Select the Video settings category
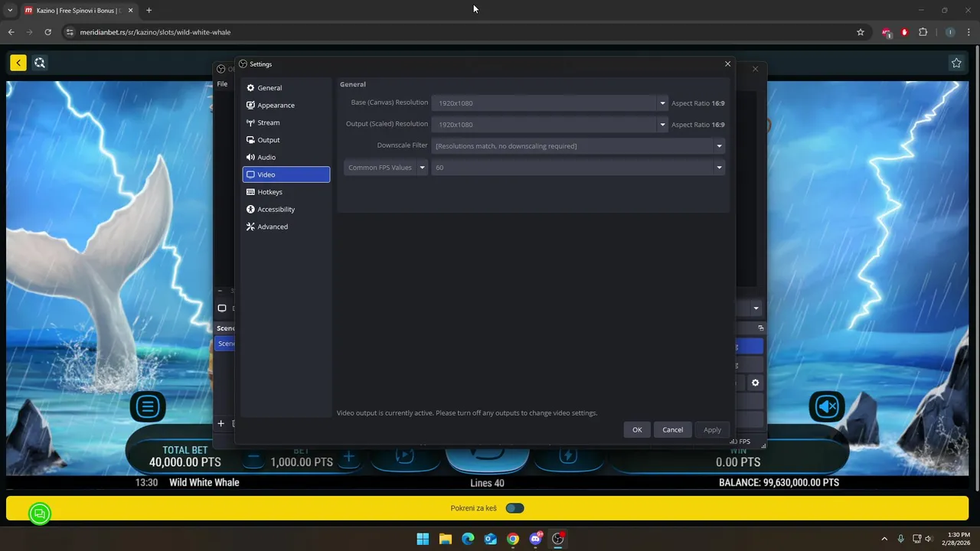This screenshot has height=551, width=980. point(286,174)
